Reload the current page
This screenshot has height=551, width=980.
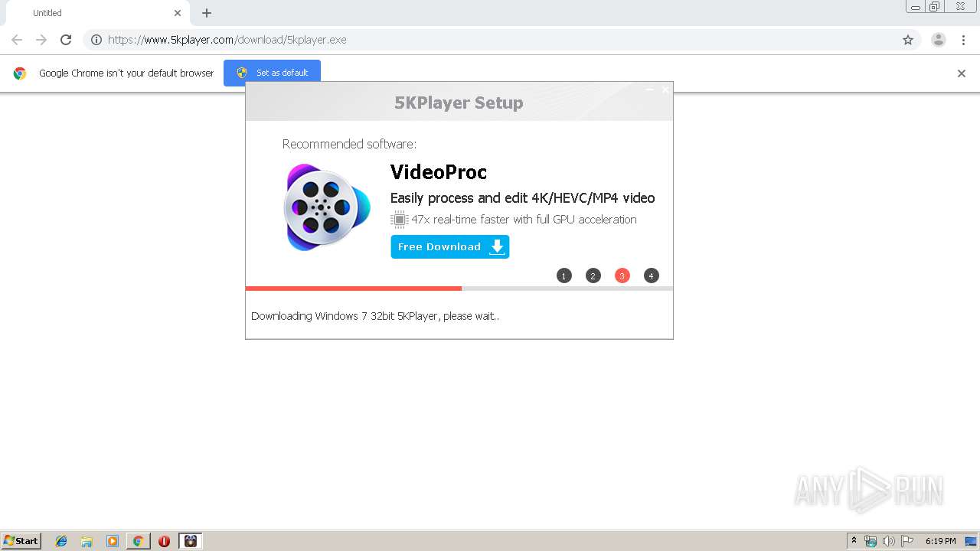tap(66, 40)
